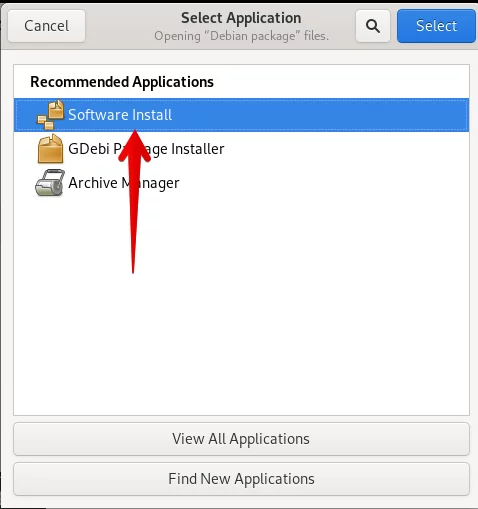
Task: Pick Archive Manager in the recommended list
Action: coord(241,183)
